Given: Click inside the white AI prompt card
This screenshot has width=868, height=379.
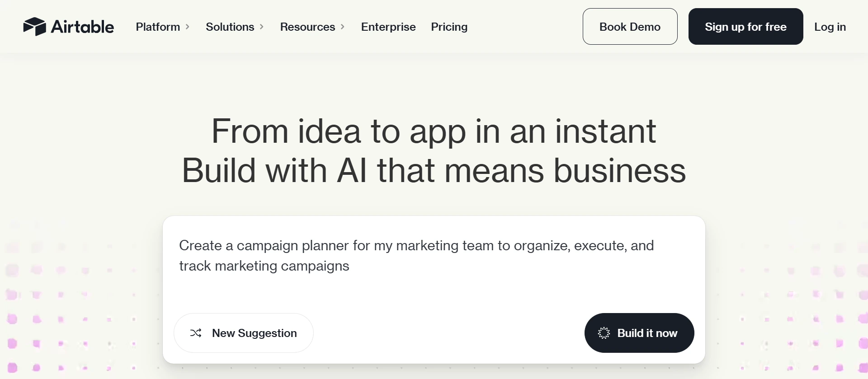Looking at the screenshot, I should point(434,294).
